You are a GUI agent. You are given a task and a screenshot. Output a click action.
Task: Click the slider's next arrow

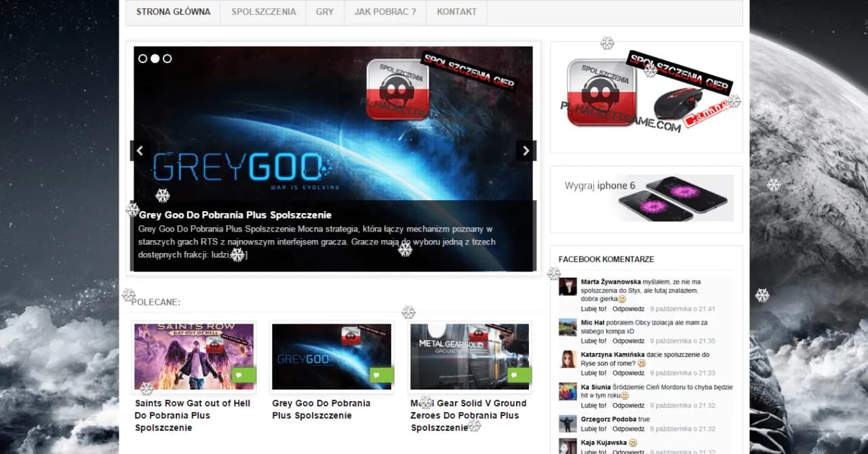526,151
